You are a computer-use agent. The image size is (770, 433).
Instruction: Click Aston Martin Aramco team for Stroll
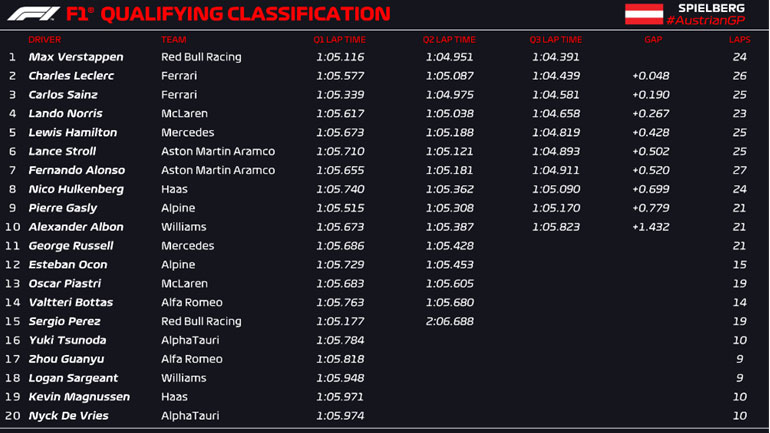[217, 151]
